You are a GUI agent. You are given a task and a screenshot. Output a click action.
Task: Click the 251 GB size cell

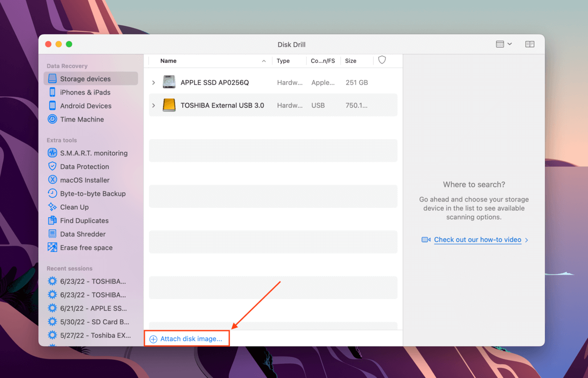[x=357, y=82]
